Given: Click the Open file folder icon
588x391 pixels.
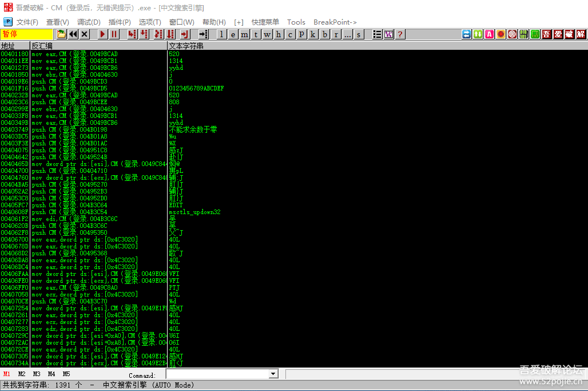Looking at the screenshot, I should point(61,34).
